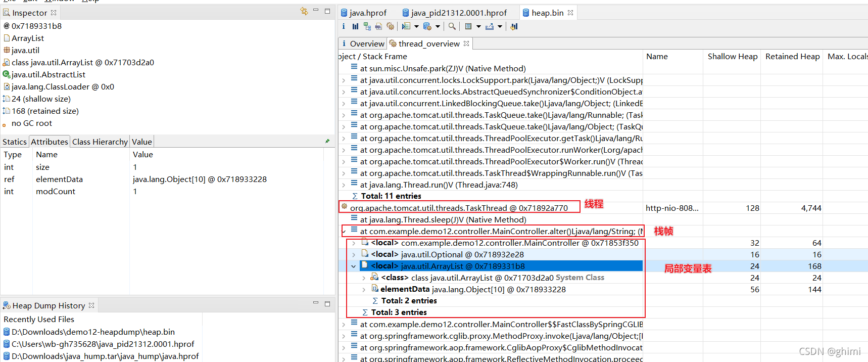Run the expert system test report
868x362 pixels.
(x=406, y=26)
